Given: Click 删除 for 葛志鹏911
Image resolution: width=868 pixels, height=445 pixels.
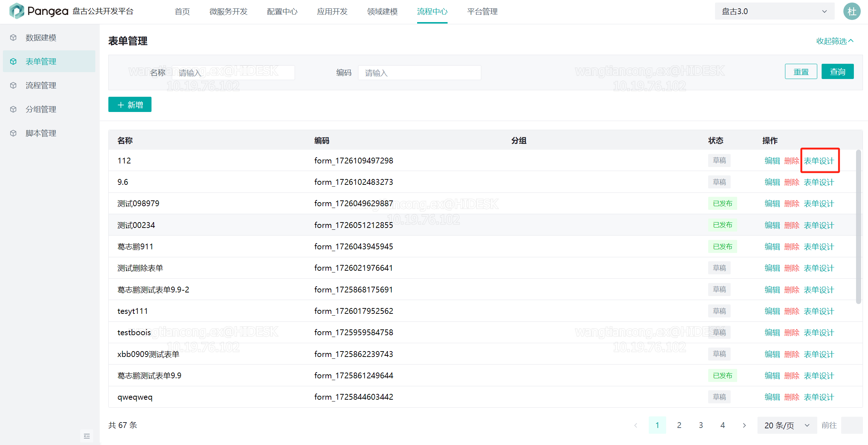Looking at the screenshot, I should pyautogui.click(x=792, y=247).
